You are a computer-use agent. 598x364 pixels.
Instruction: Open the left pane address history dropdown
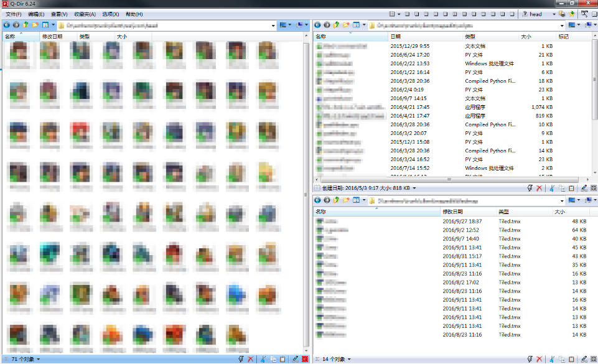click(273, 26)
